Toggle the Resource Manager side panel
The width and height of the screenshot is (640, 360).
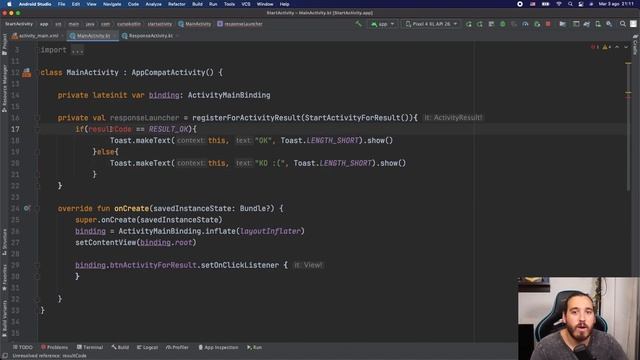click(x=4, y=88)
